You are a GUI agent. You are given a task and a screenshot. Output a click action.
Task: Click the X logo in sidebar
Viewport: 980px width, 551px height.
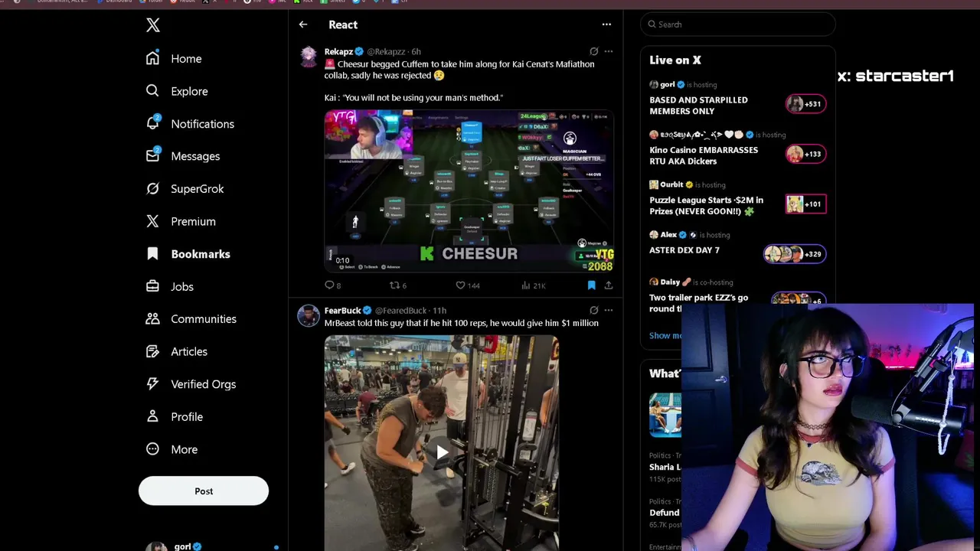click(x=153, y=25)
